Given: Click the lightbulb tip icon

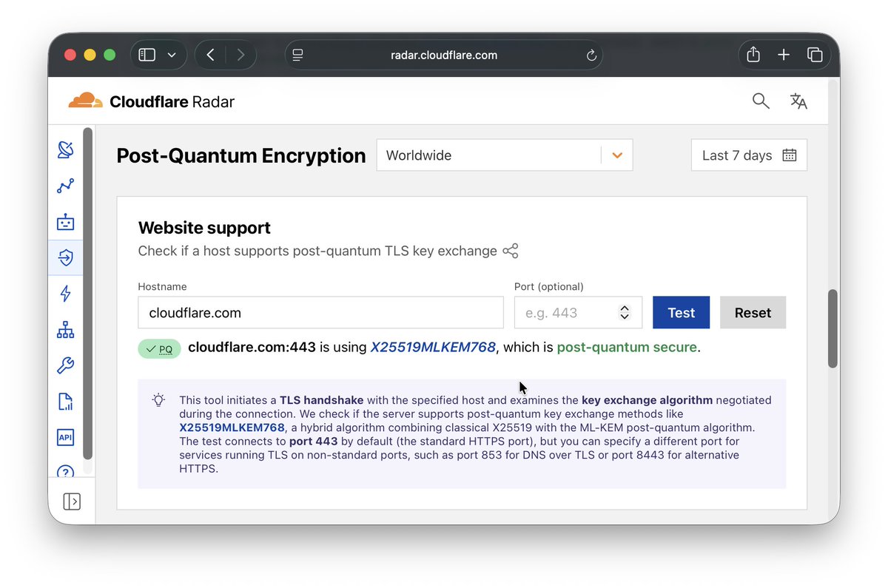Looking at the screenshot, I should 158,400.
